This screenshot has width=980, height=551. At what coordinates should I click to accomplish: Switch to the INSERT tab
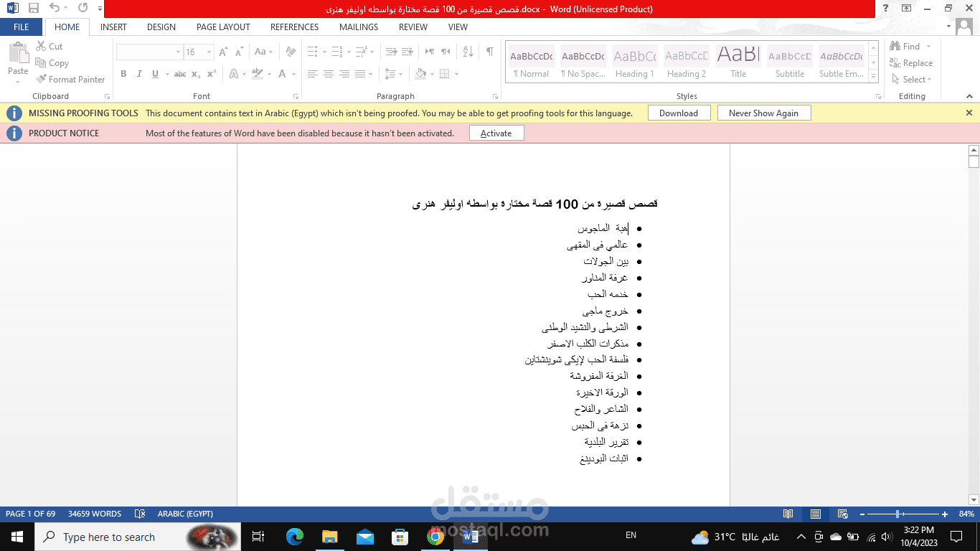point(113,27)
